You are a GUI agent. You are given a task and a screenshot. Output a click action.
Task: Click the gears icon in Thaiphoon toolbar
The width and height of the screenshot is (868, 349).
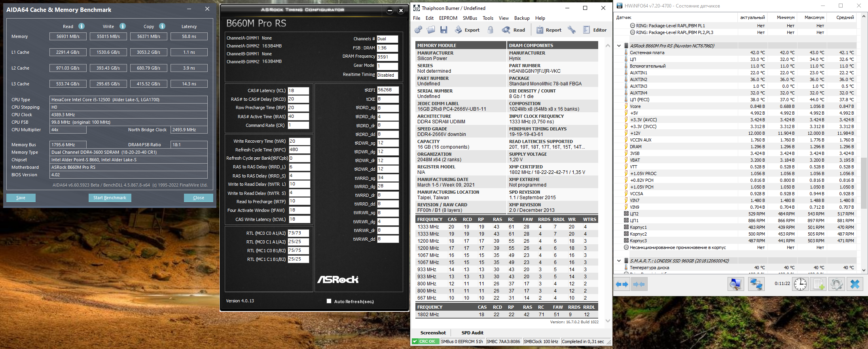point(418,30)
